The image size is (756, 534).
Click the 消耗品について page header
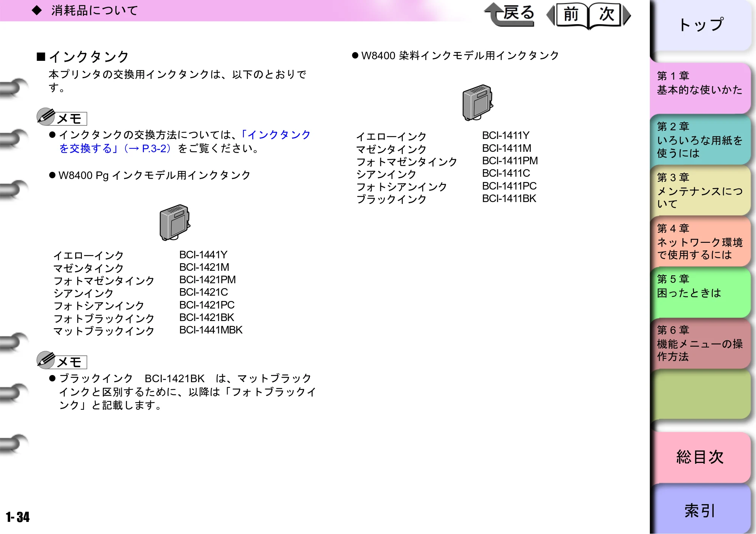pyautogui.click(x=94, y=11)
